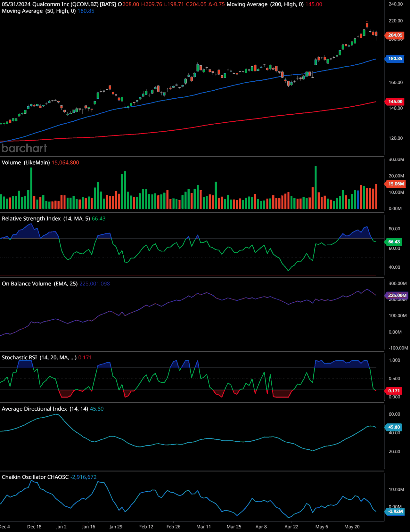The height and width of the screenshot is (532, 410).
Task: Click the 300.00M OBV axis label
Action: (x=398, y=283)
